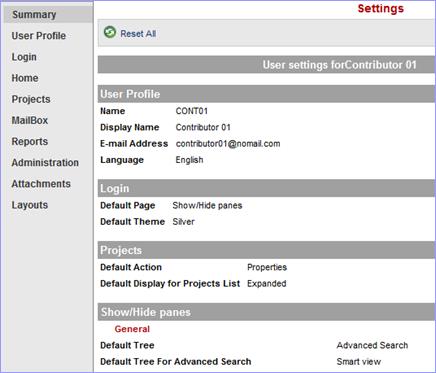The height and width of the screenshot is (373, 436).
Task: Click the green Reset All refresh icon
Action: (x=110, y=32)
